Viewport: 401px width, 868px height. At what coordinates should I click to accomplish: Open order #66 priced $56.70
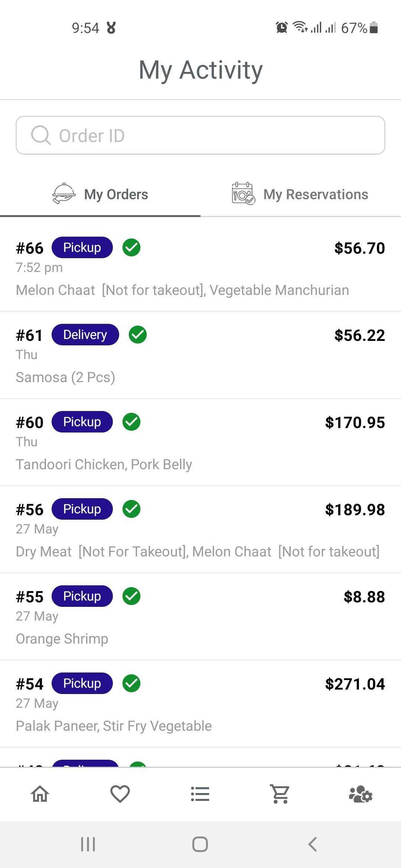click(200, 268)
